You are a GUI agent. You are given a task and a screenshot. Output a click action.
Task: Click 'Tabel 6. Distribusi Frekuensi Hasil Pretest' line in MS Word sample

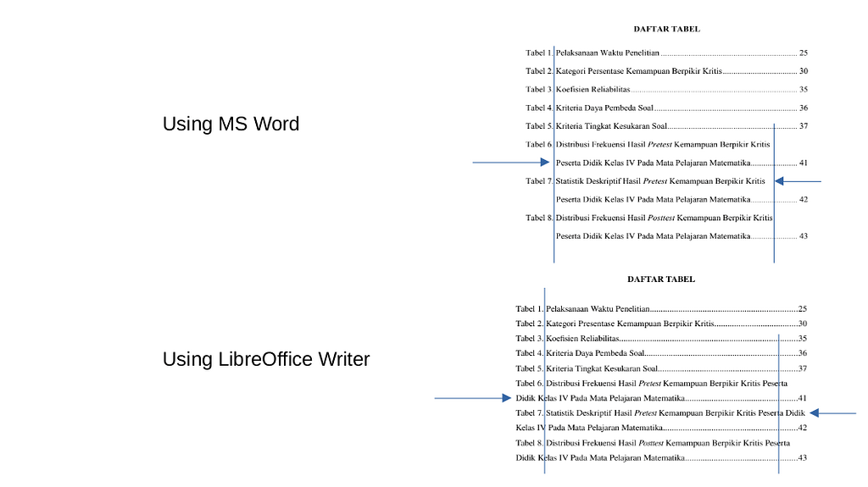point(648,145)
